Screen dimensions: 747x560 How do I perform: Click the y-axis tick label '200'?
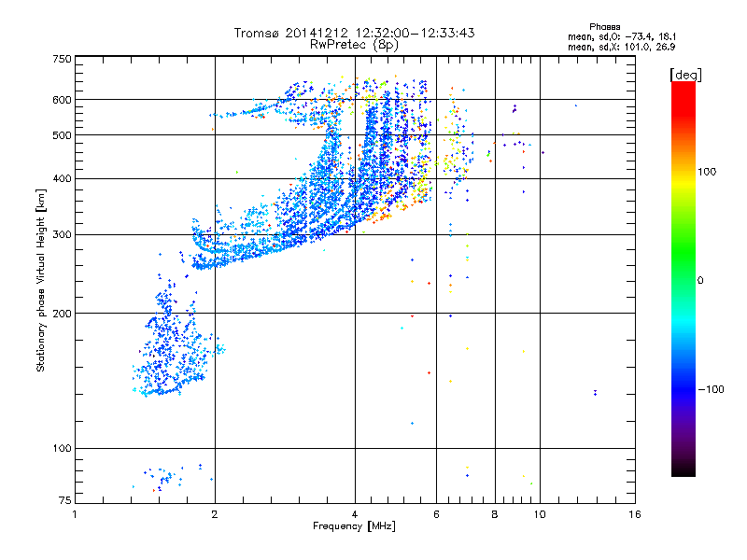click(x=63, y=314)
